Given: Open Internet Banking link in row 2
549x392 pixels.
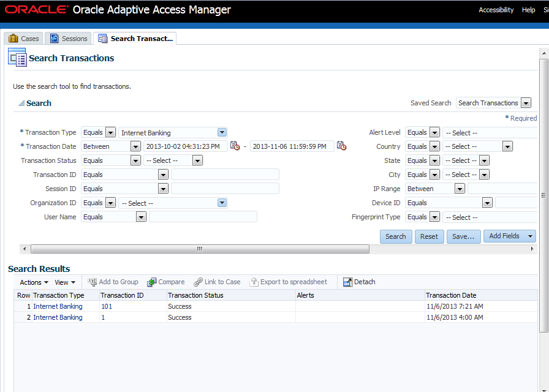Looking at the screenshot, I should [x=58, y=317].
